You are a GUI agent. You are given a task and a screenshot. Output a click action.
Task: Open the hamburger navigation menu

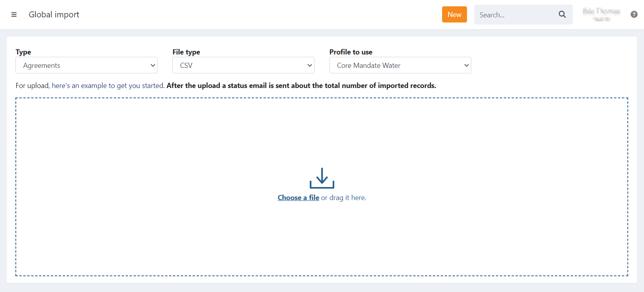pyautogui.click(x=14, y=15)
